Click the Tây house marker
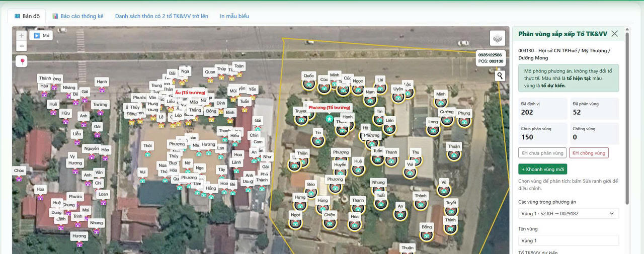The width and height of the screenshot is (644, 254). 222,178
